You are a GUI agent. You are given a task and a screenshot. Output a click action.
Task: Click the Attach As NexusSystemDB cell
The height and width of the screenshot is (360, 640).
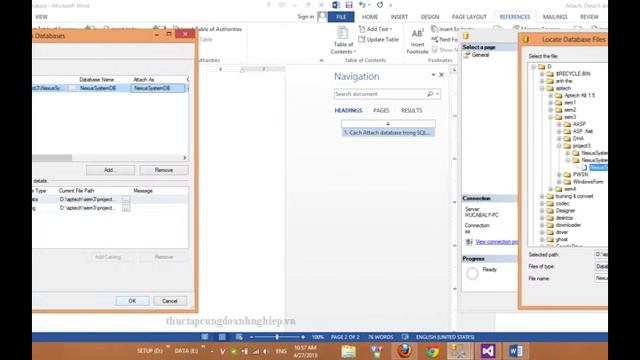tap(158, 88)
